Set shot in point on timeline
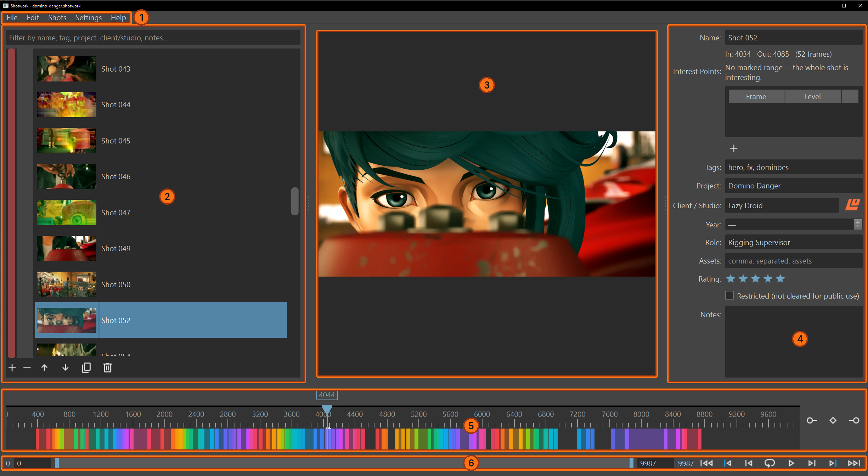The image size is (868, 476). coord(812,420)
